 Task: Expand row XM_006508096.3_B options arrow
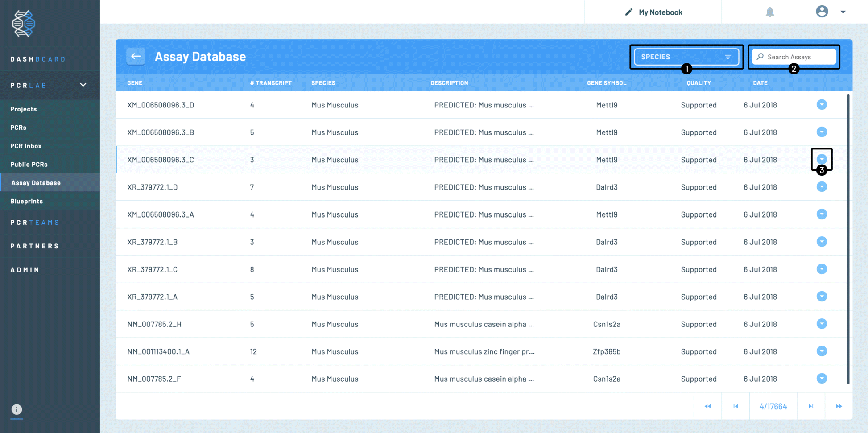tap(822, 132)
